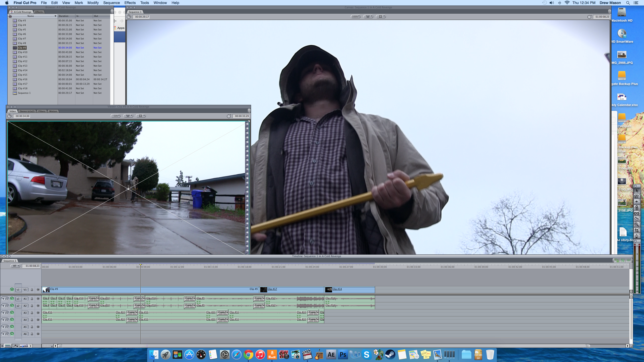Image resolution: width=644 pixels, height=362 pixels.
Task: Select the Roll edit tool
Action: (x=636, y=207)
